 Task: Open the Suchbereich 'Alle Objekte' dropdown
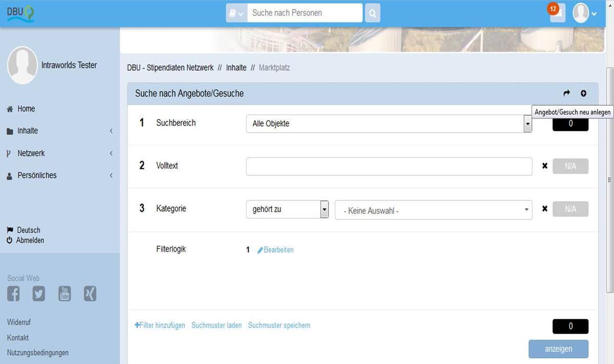389,124
